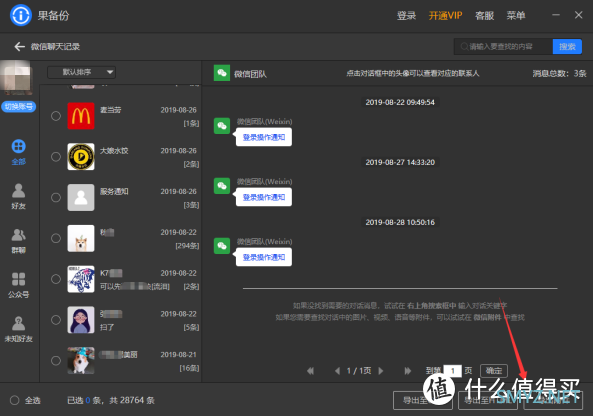Viewport: 593px width, 416px height.
Task: Select the 大娘水饺 conversation radio
Action: 56,157
